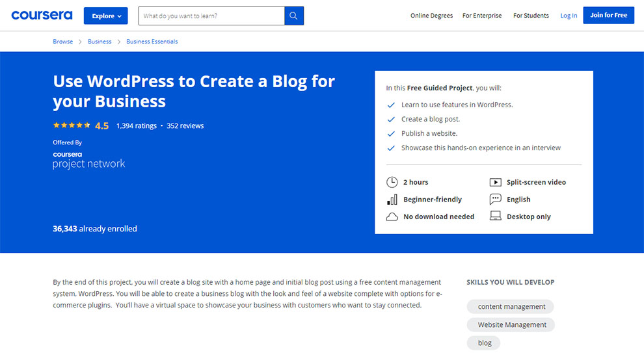Open For Enterprise menu item

coord(482,16)
